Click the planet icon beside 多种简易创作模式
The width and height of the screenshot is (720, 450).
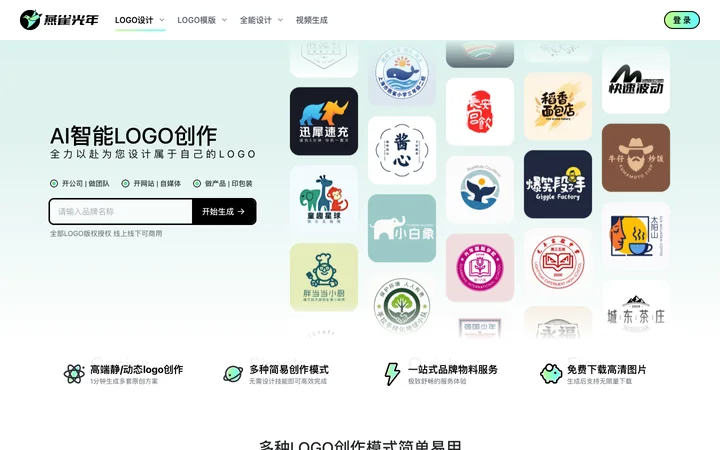click(x=233, y=374)
